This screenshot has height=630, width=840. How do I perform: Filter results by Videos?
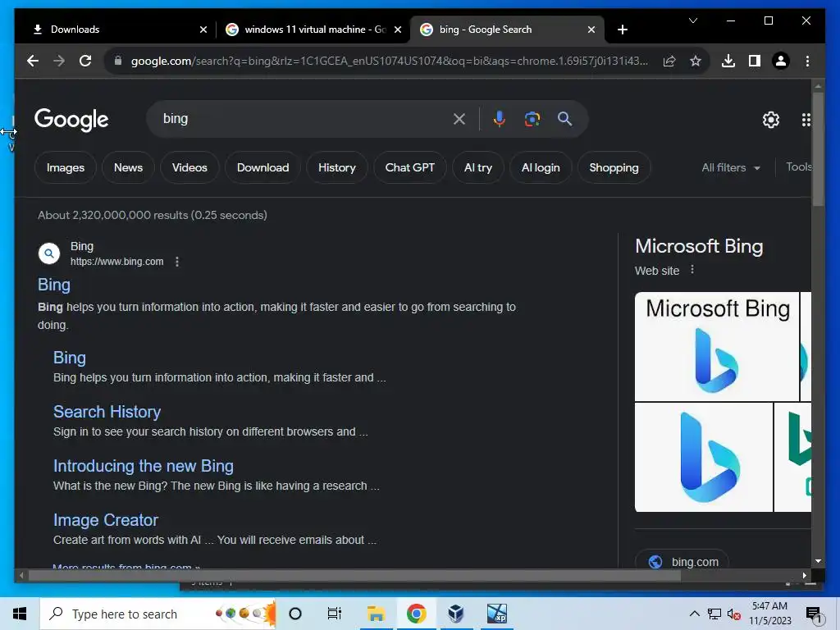point(189,167)
